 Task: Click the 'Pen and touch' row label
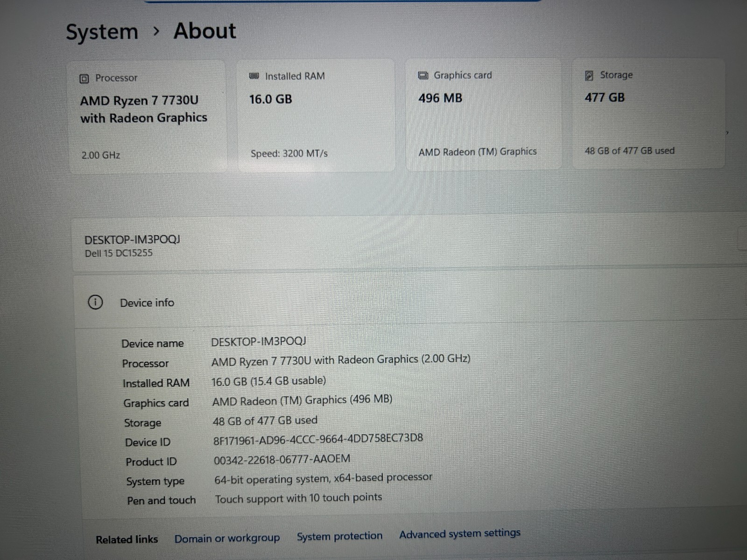point(161,501)
